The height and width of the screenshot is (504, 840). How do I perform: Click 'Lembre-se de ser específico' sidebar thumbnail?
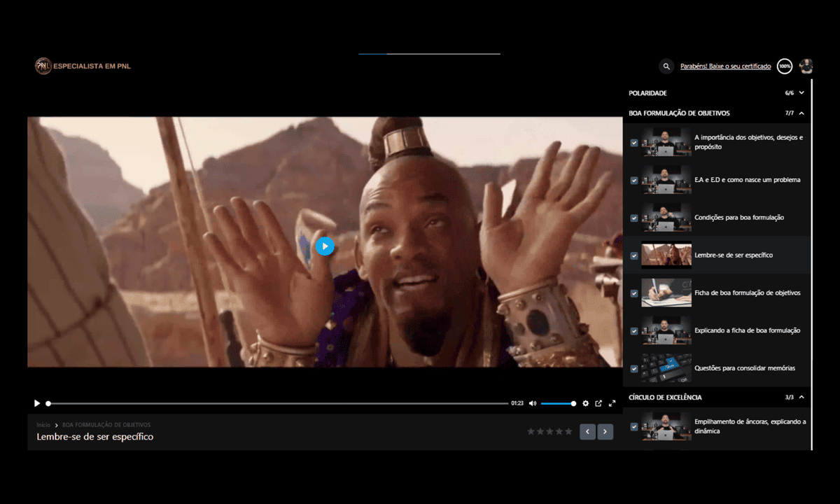666,255
